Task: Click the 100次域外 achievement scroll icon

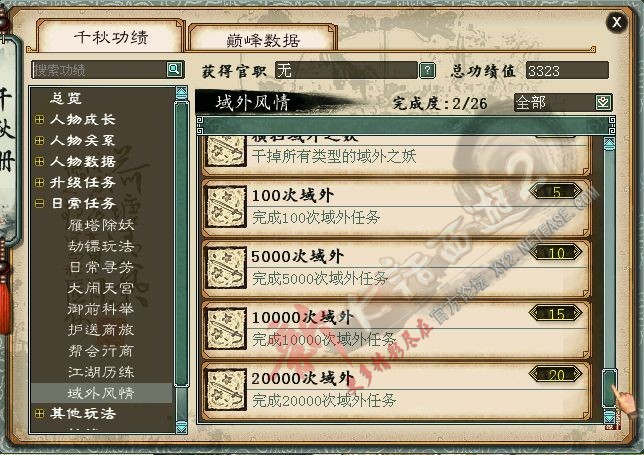Action: tap(225, 207)
